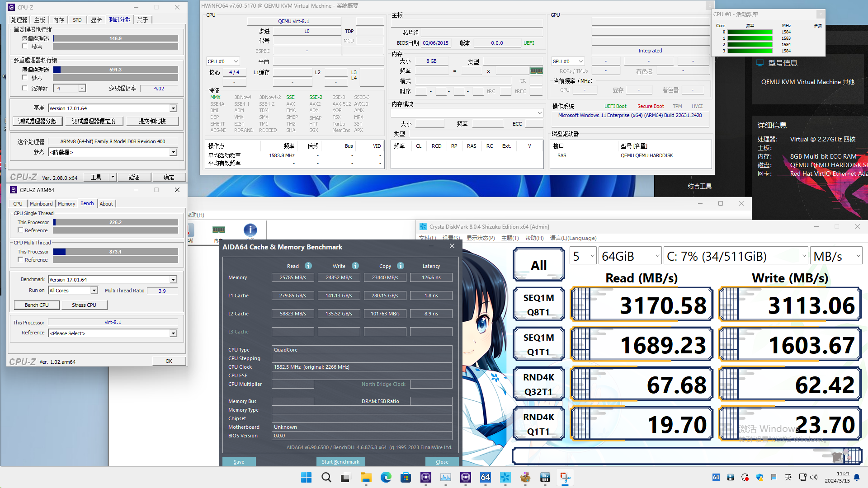This screenshot has width=868, height=488.
Task: Open Task View from taskbar
Action: point(346,477)
